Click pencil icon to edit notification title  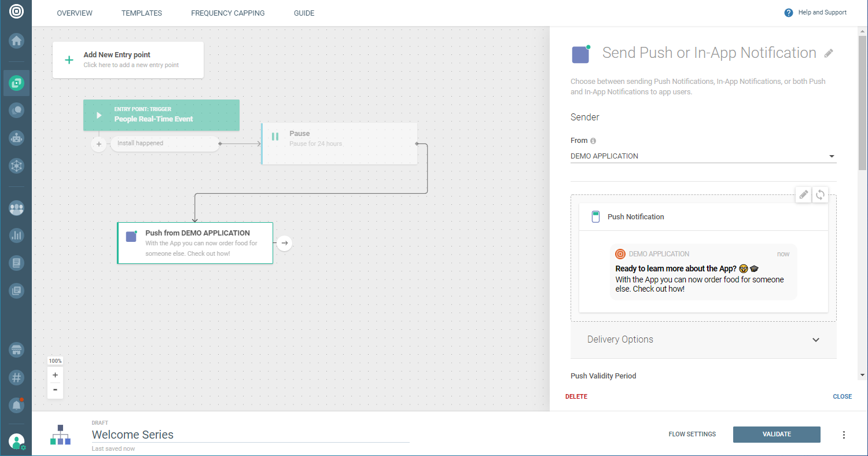click(829, 53)
